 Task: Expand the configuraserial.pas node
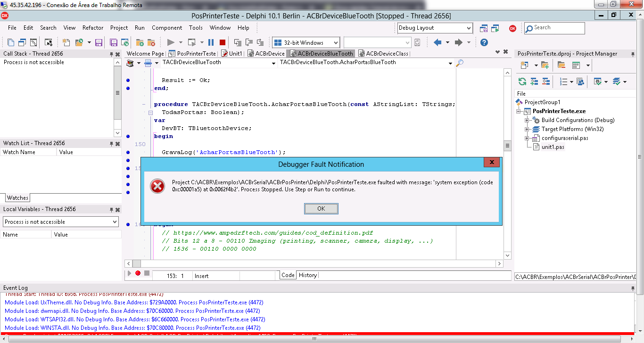click(x=528, y=138)
